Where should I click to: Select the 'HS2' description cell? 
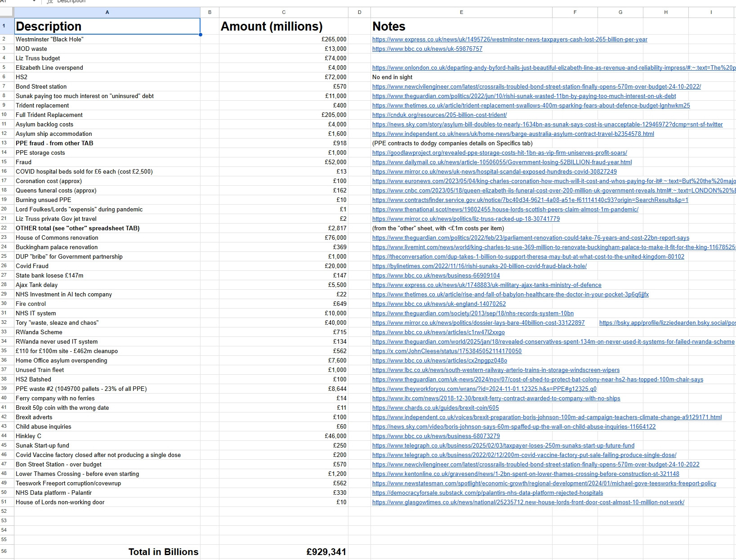tap(107, 77)
